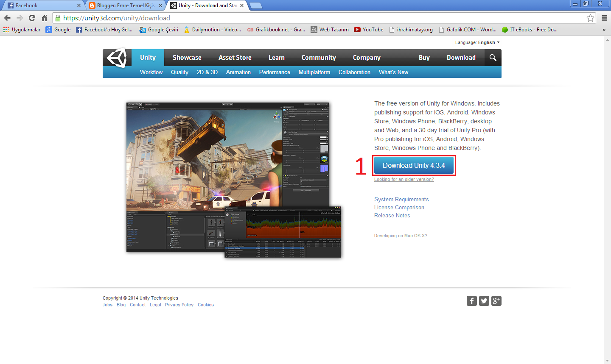Screen dimensions: 611x364
Task: Go to the Performance sub-menu page
Action: tap(275, 72)
